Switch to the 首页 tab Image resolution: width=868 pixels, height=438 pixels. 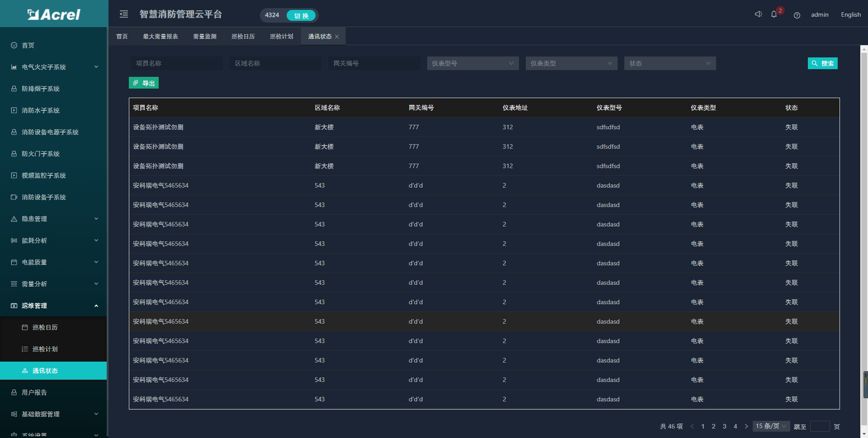pyautogui.click(x=122, y=36)
